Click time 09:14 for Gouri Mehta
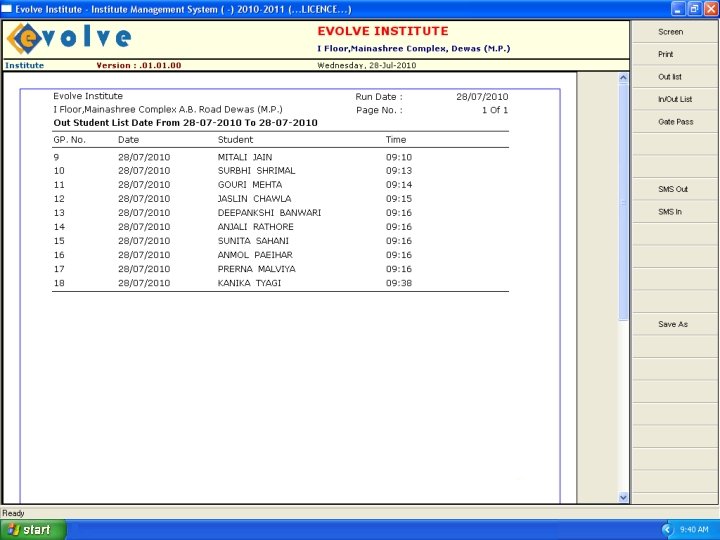This screenshot has width=720, height=540. (399, 185)
